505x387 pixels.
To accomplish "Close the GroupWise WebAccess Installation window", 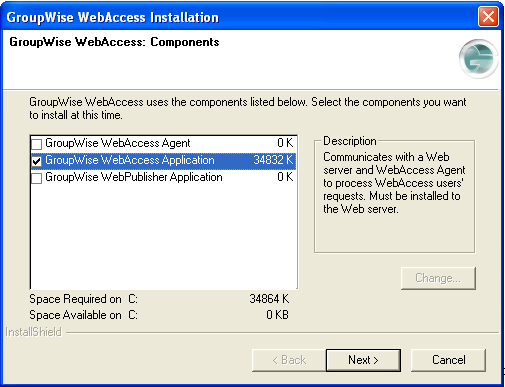I will (488, 17).
